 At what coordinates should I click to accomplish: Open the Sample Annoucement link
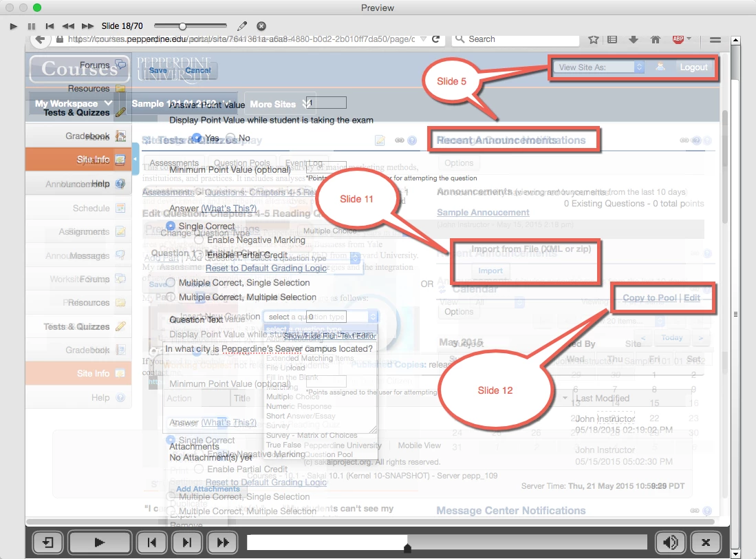[x=483, y=212]
